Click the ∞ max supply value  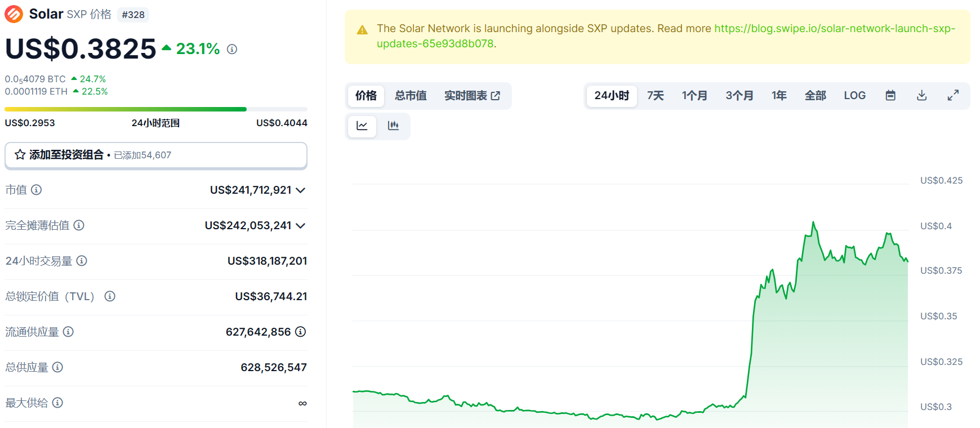point(302,403)
